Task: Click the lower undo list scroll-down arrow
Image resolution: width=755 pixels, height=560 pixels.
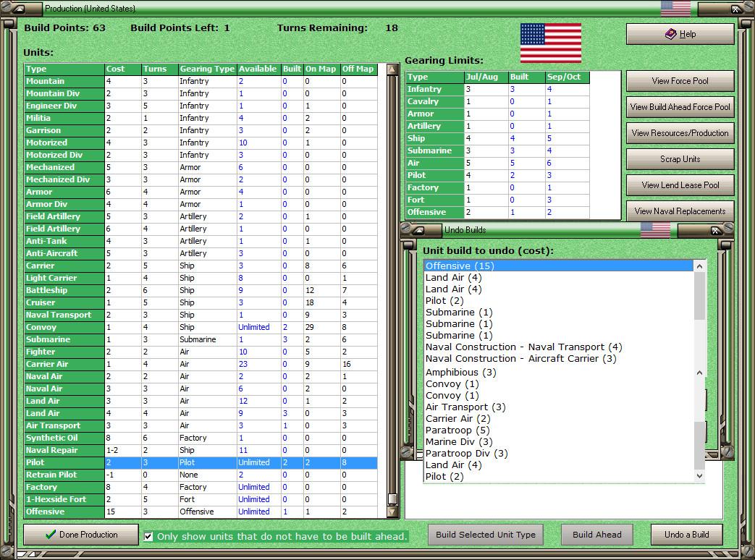Action: 700,476
